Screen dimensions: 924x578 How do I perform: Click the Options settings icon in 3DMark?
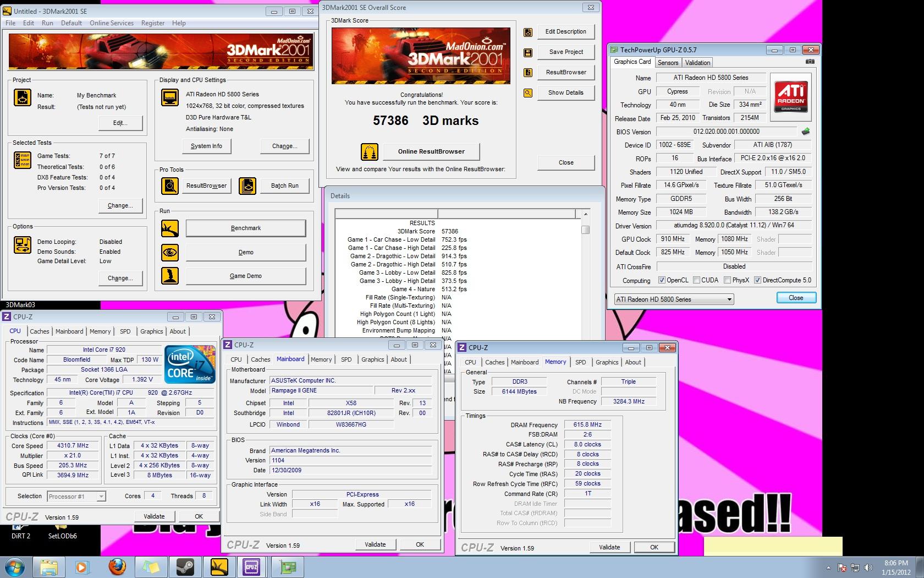[x=23, y=245]
